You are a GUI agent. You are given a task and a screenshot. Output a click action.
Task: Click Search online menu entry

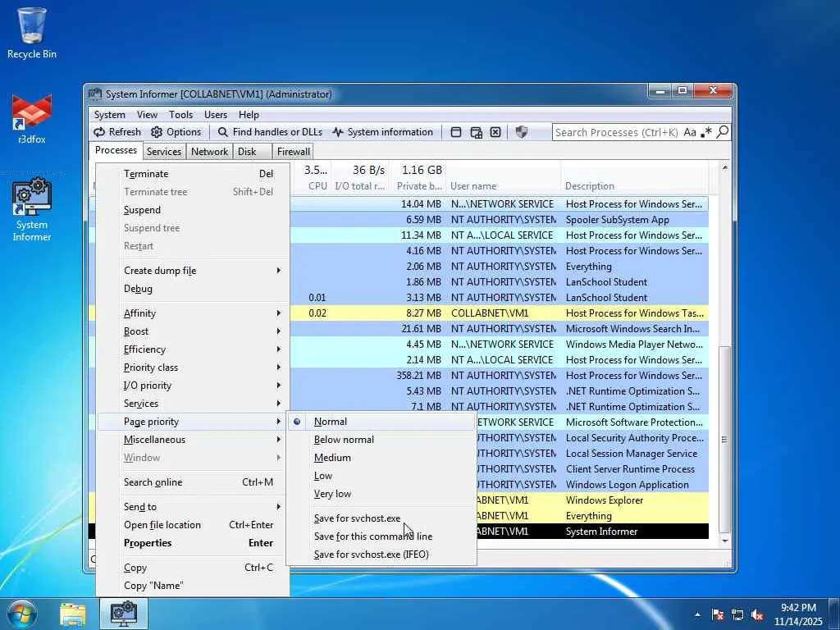pyautogui.click(x=193, y=482)
